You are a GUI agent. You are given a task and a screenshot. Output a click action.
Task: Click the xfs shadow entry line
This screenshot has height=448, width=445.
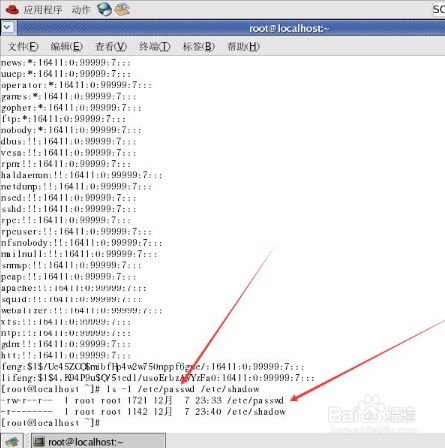pos(66,322)
